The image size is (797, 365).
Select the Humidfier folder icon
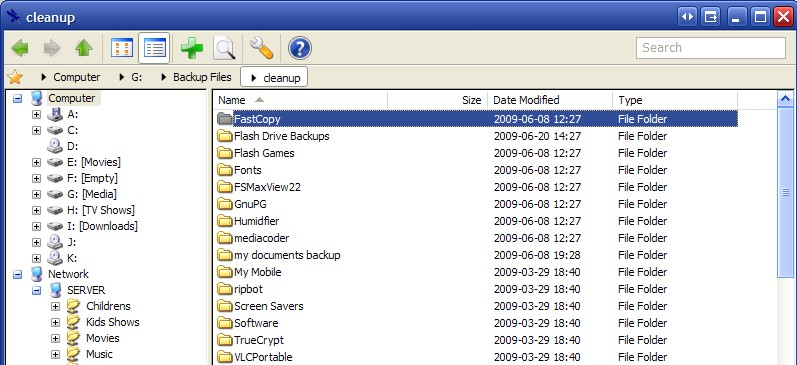click(x=225, y=221)
